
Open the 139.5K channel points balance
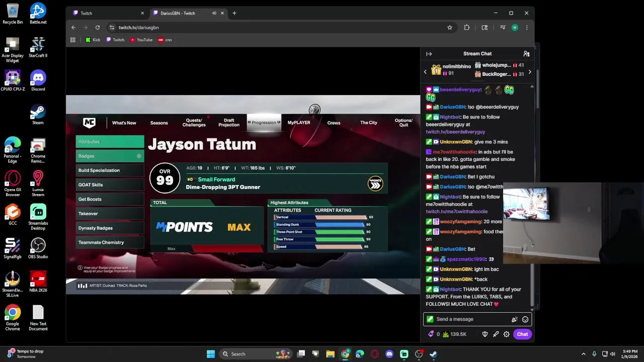coord(454,334)
